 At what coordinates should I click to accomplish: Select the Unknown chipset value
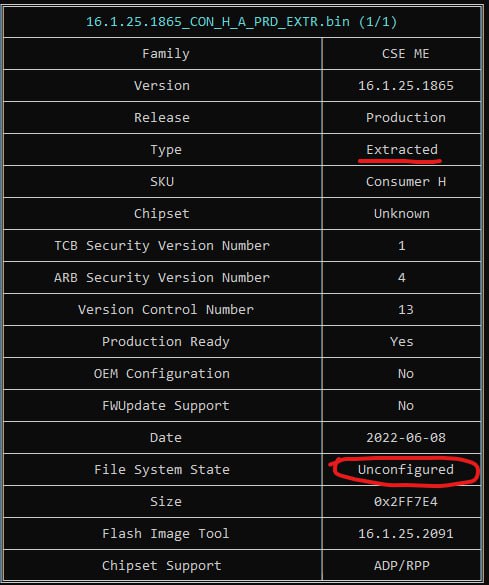402,214
